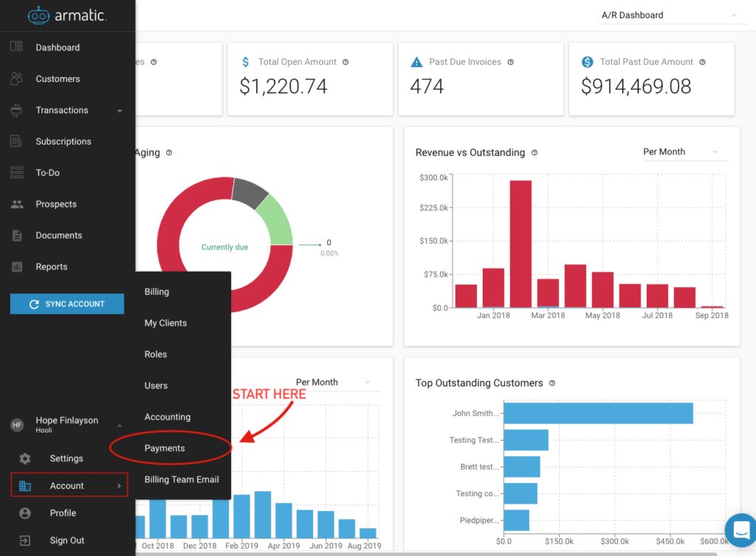Viewport: 756px width, 556px height.
Task: Open the chat support bubble icon
Action: pyautogui.click(x=741, y=529)
